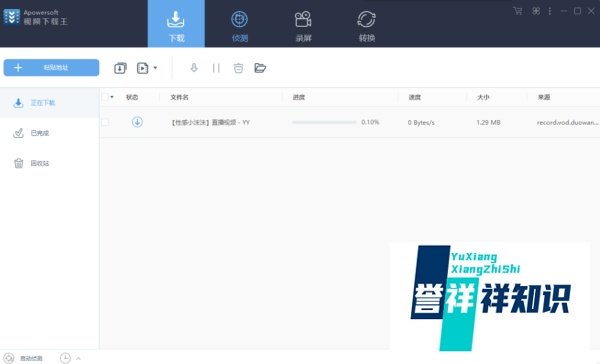The width and height of the screenshot is (600, 364).
Task: Click the 大小 column header
Action: 483,97
